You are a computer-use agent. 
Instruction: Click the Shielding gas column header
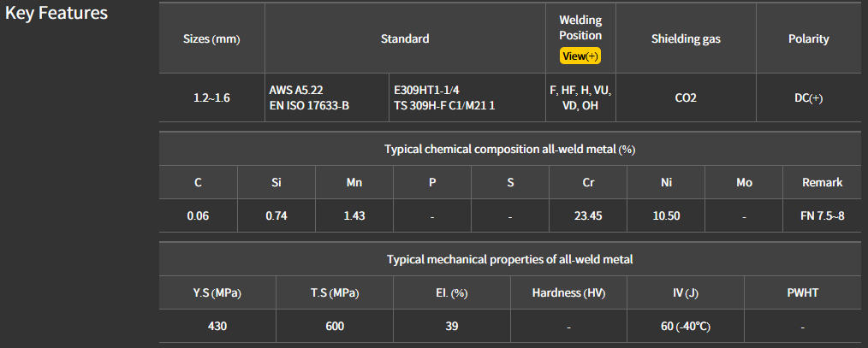point(686,39)
